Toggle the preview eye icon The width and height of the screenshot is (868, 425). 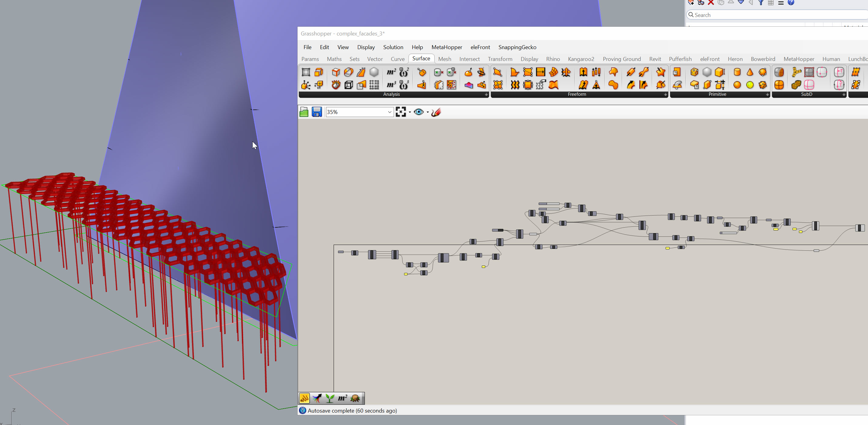click(x=419, y=112)
